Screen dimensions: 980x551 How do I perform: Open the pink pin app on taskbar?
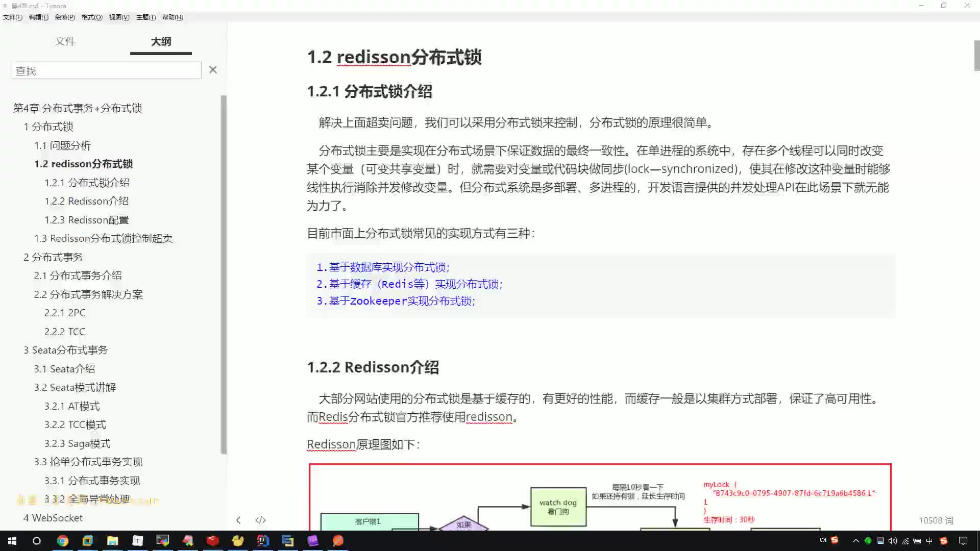187,541
